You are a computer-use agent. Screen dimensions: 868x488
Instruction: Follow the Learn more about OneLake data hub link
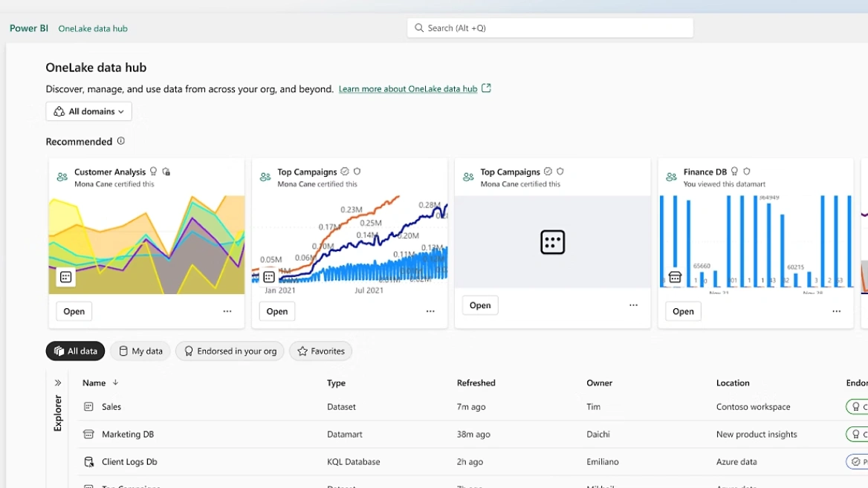point(407,88)
